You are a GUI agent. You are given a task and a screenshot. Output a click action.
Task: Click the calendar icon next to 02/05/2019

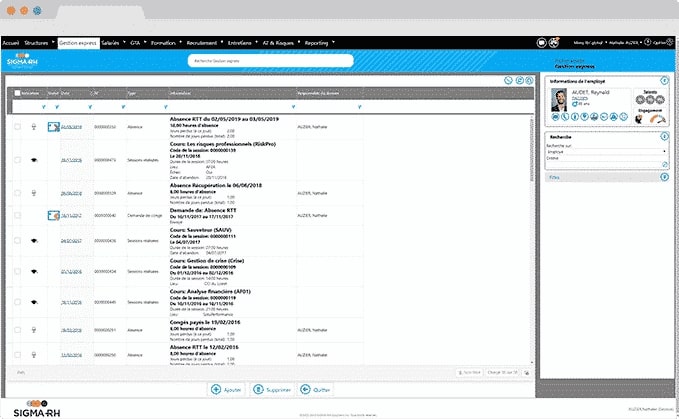point(54,127)
